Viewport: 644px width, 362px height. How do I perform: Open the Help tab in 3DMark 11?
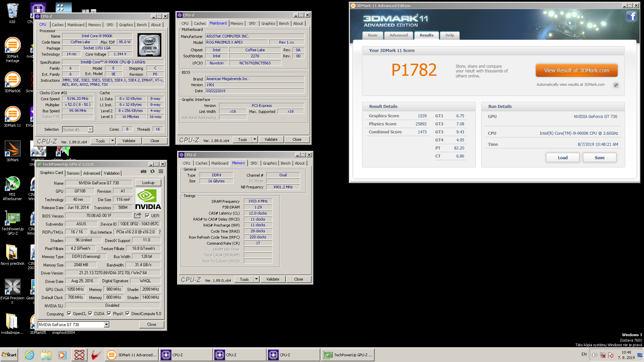pos(449,35)
